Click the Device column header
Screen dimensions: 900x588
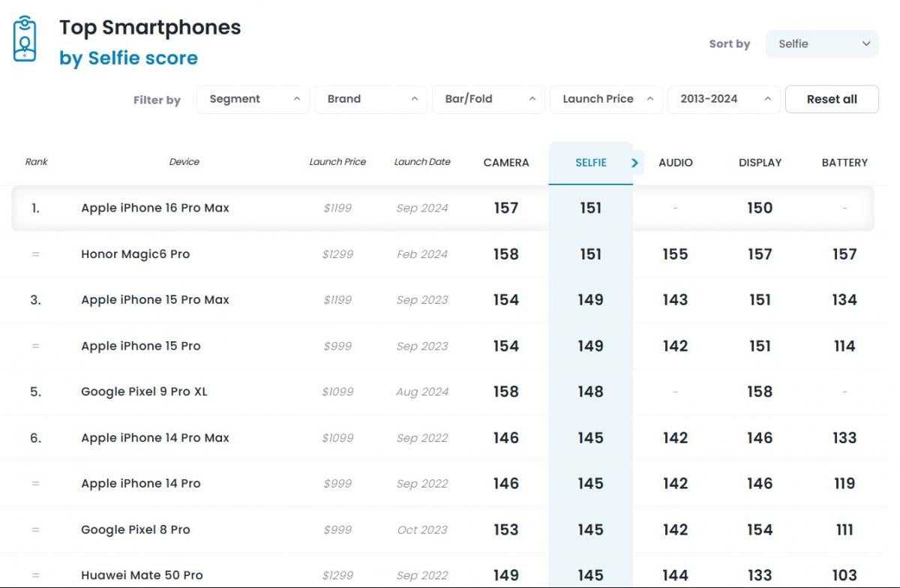coord(184,161)
